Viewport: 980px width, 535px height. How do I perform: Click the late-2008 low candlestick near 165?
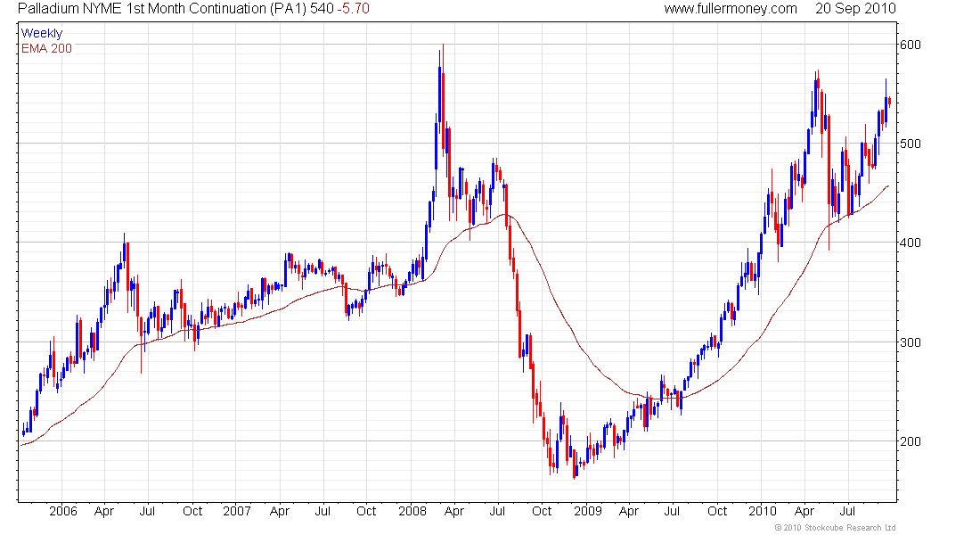(575, 463)
